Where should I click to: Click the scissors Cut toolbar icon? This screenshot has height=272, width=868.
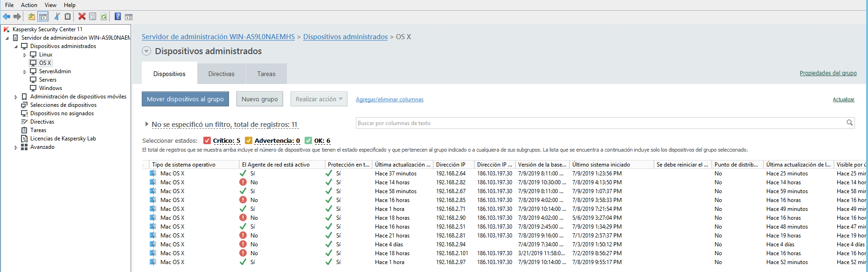[x=57, y=17]
